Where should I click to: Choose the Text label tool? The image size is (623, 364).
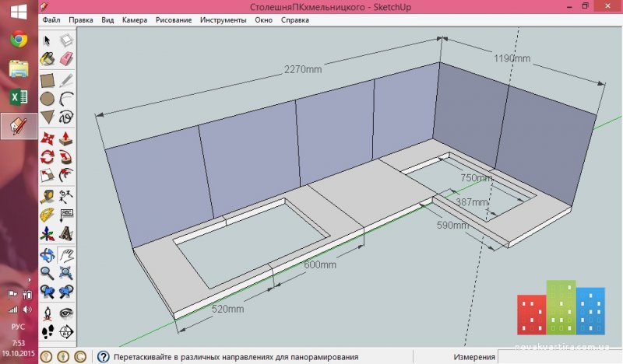coord(66,215)
